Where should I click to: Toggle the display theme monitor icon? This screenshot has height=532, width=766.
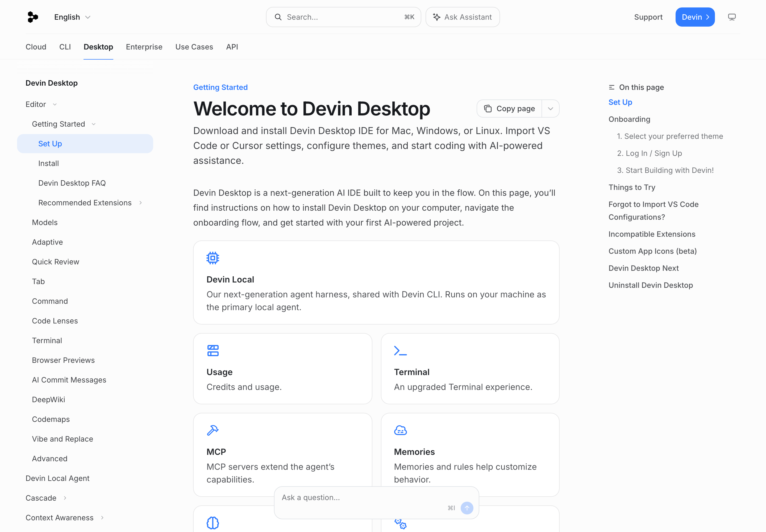(x=732, y=17)
